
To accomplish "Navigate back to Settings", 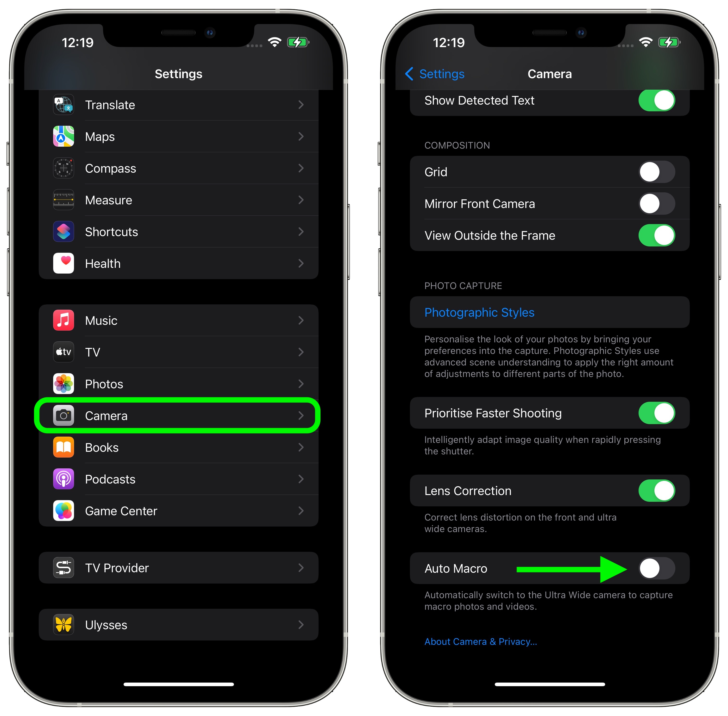I will pos(432,73).
